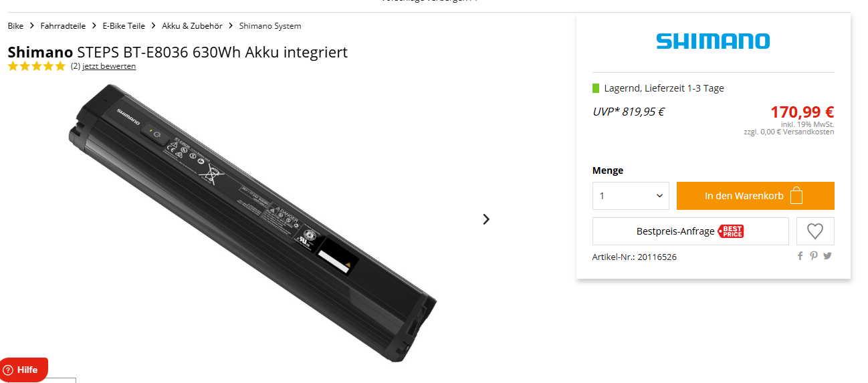Click the shopping bag icon in cart button

[796, 196]
